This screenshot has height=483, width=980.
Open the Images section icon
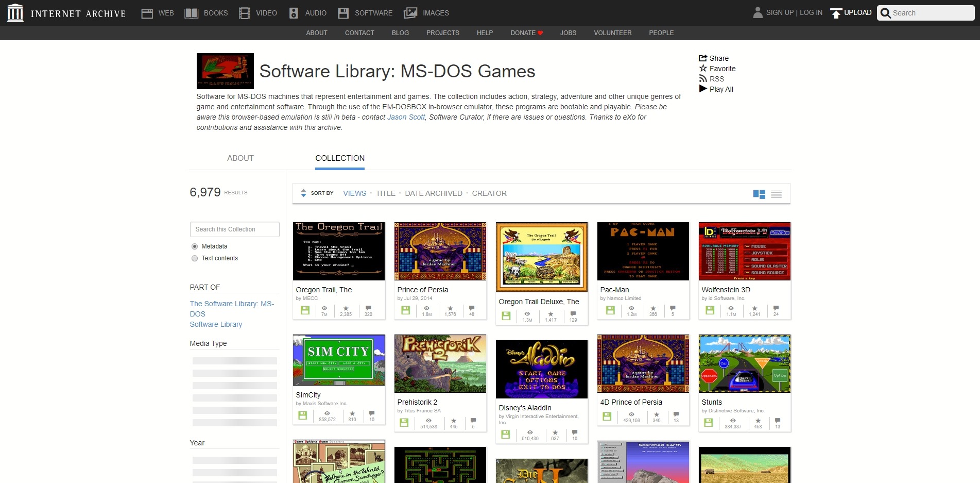point(410,13)
